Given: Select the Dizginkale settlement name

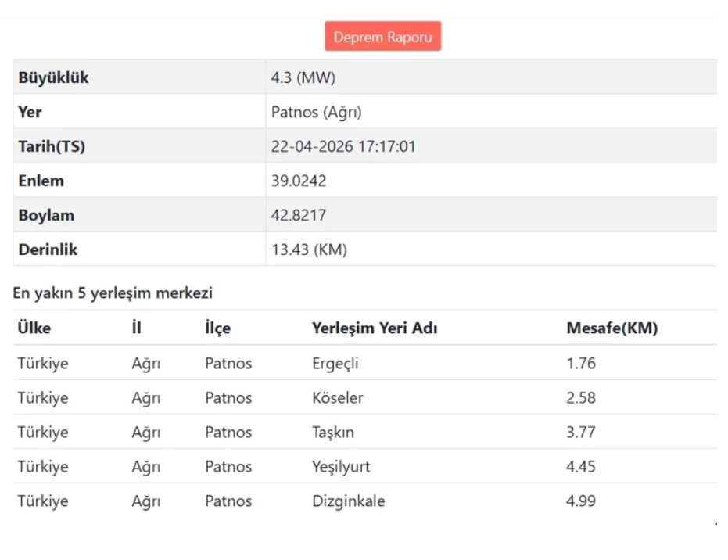Looking at the screenshot, I should [x=348, y=501].
